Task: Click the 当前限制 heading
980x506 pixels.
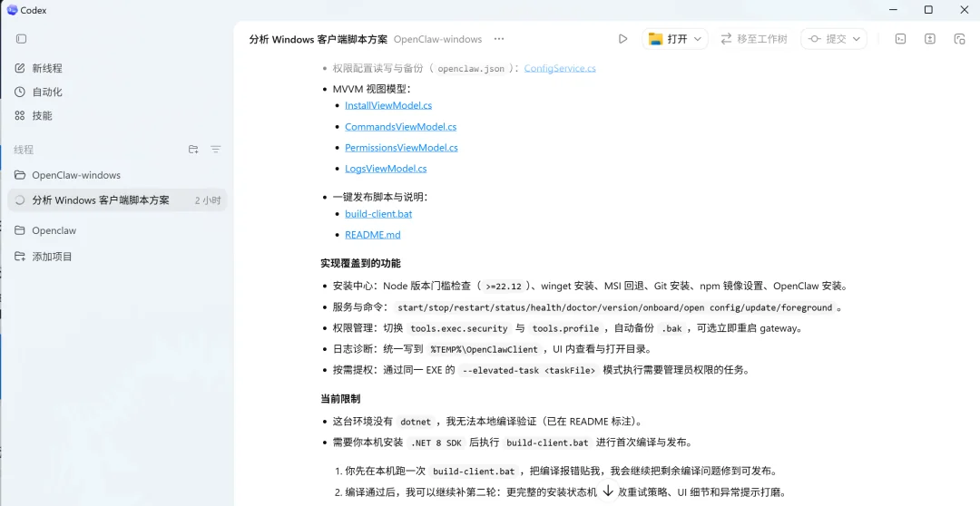Action: point(340,399)
